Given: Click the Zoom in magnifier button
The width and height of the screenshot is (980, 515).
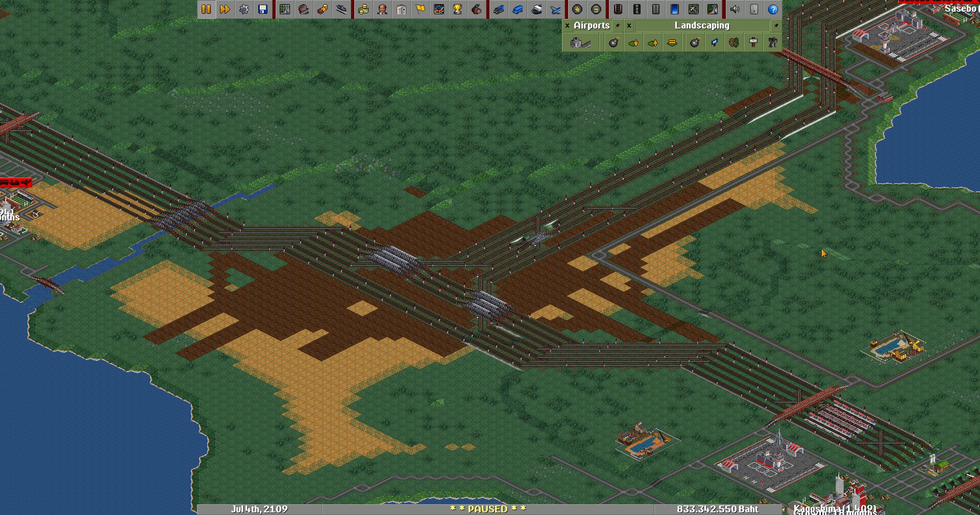Looking at the screenshot, I should pos(577,9).
